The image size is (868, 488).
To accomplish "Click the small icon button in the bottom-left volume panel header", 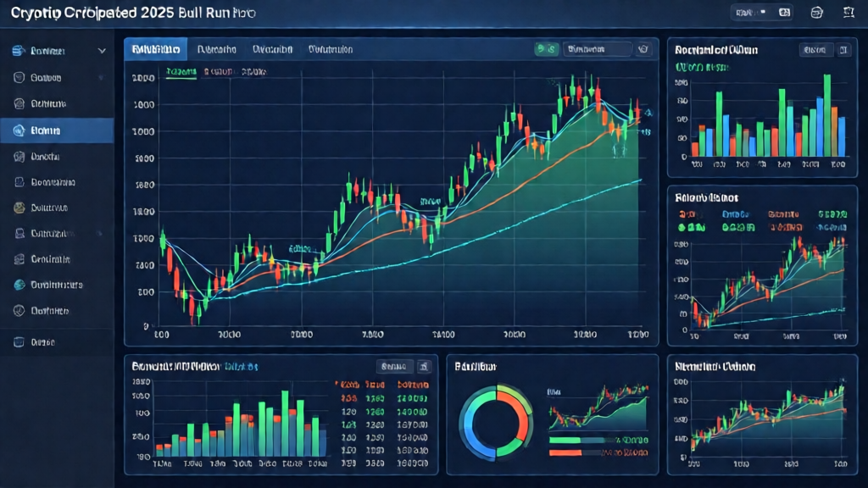I will tap(426, 367).
